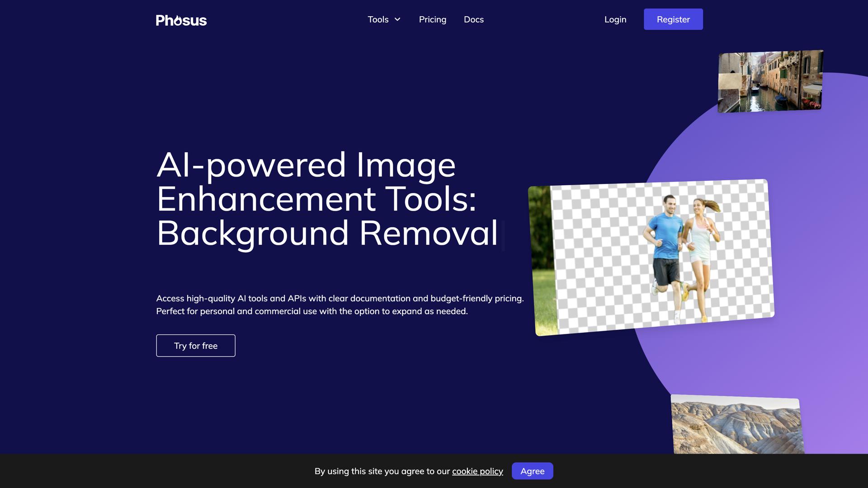Expand the chevron next to Tools
The width and height of the screenshot is (868, 488).
pyautogui.click(x=397, y=19)
